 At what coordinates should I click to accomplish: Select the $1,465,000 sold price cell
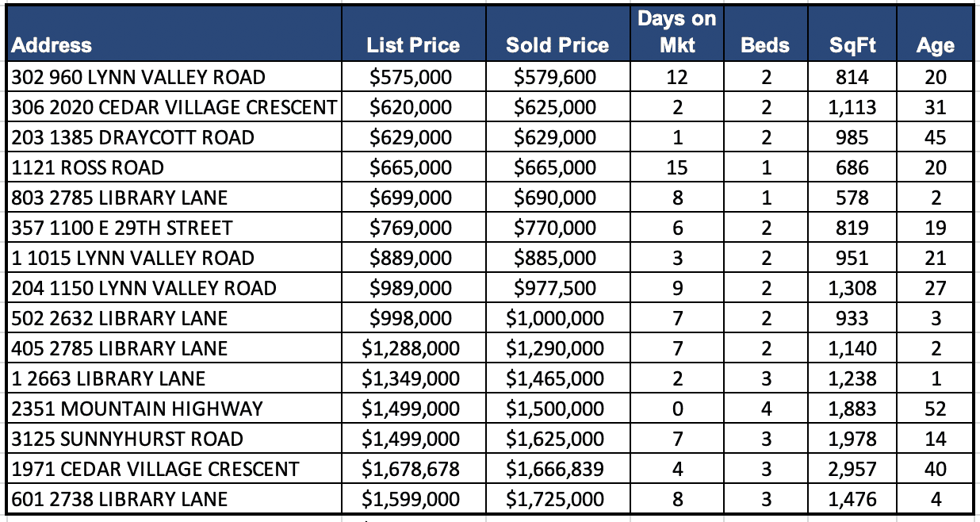click(557, 378)
